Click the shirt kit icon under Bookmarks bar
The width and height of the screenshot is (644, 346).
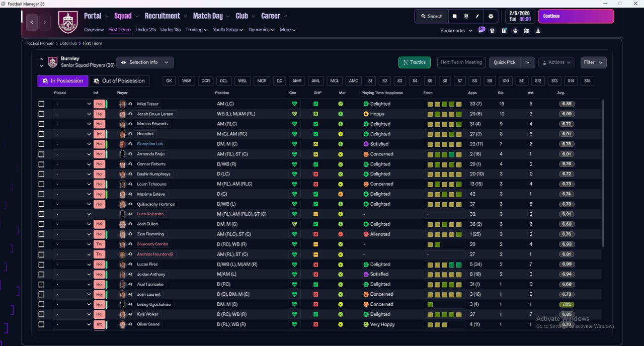point(492,31)
